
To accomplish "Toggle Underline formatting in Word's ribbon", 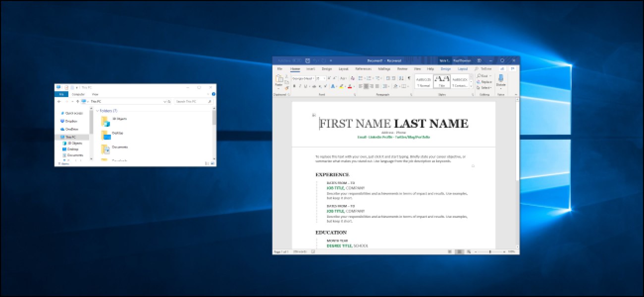I will point(306,86).
